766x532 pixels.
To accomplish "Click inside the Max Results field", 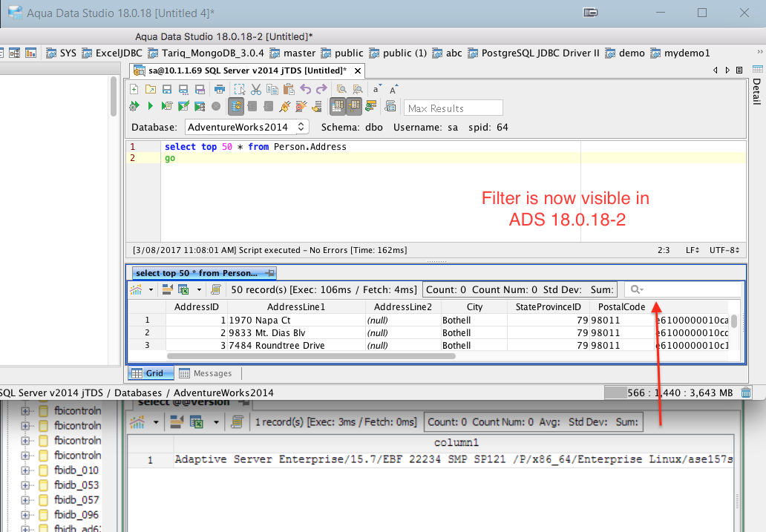I will tap(454, 108).
